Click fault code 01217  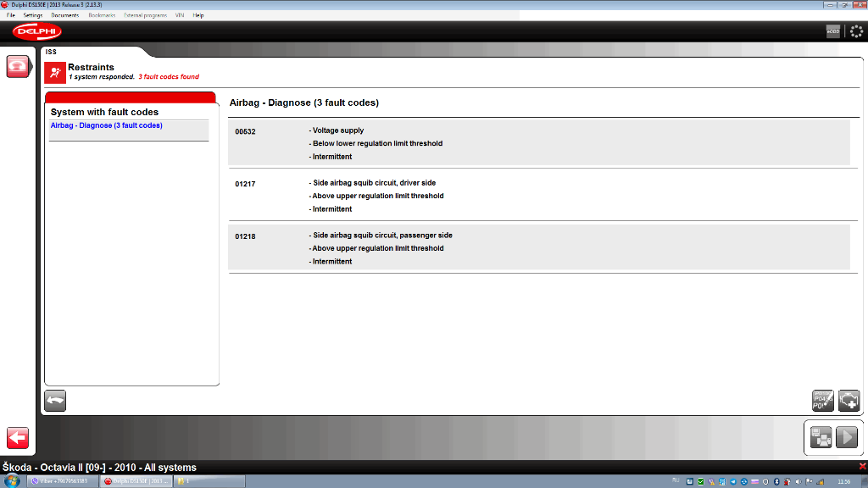pos(245,184)
